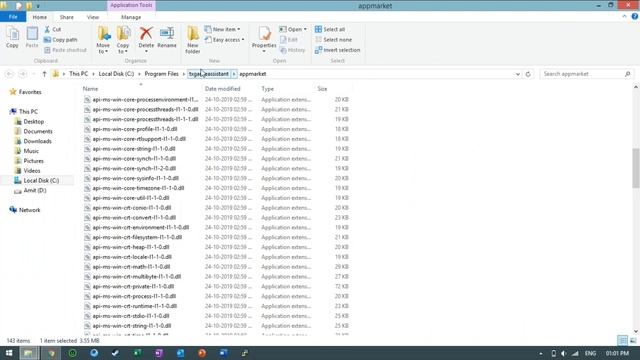Click Program Files in the address bar

pyautogui.click(x=162, y=74)
